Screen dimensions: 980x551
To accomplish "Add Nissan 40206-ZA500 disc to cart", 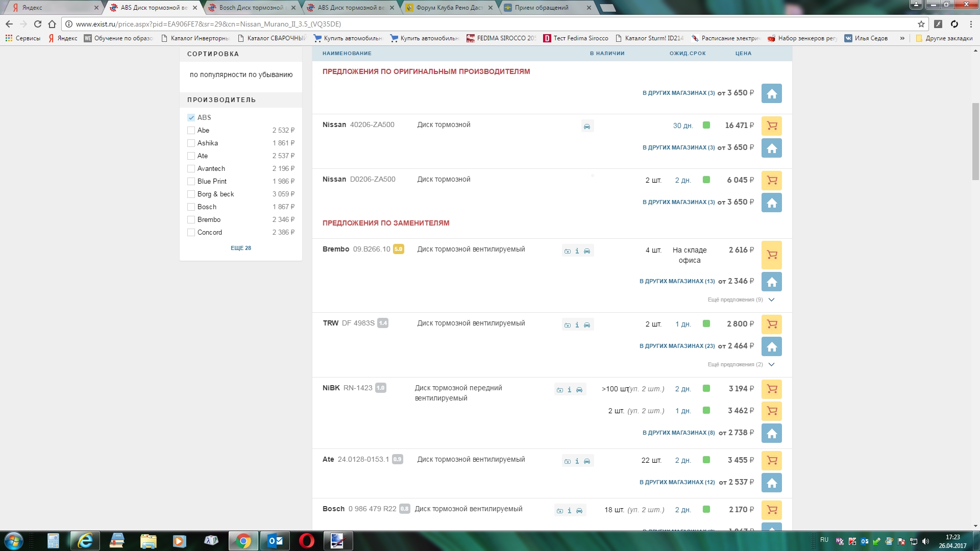I will coord(771,126).
